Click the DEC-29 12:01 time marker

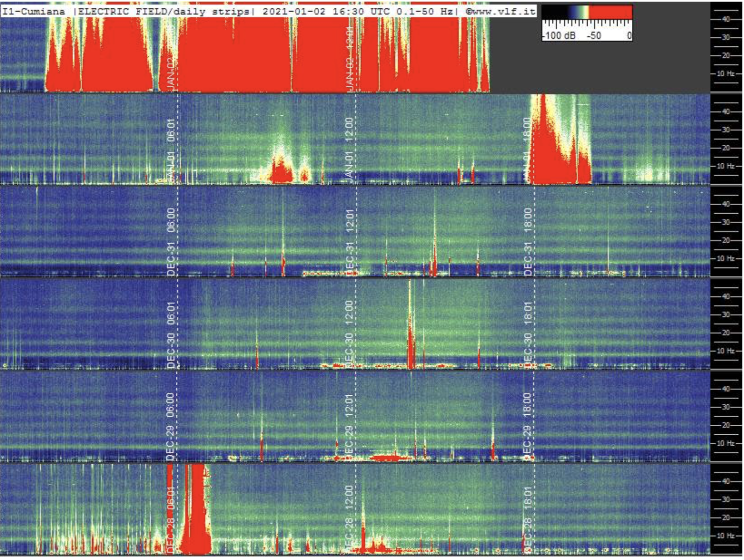point(349,427)
